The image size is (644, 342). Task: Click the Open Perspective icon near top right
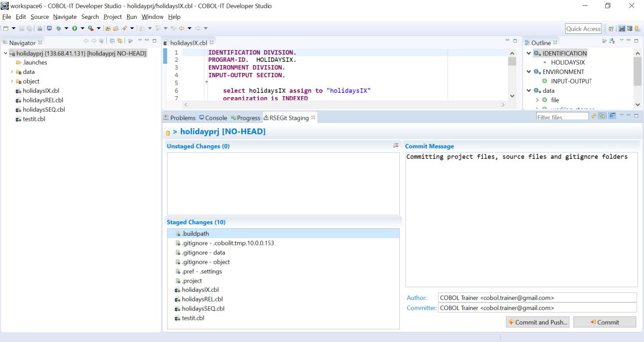611,28
